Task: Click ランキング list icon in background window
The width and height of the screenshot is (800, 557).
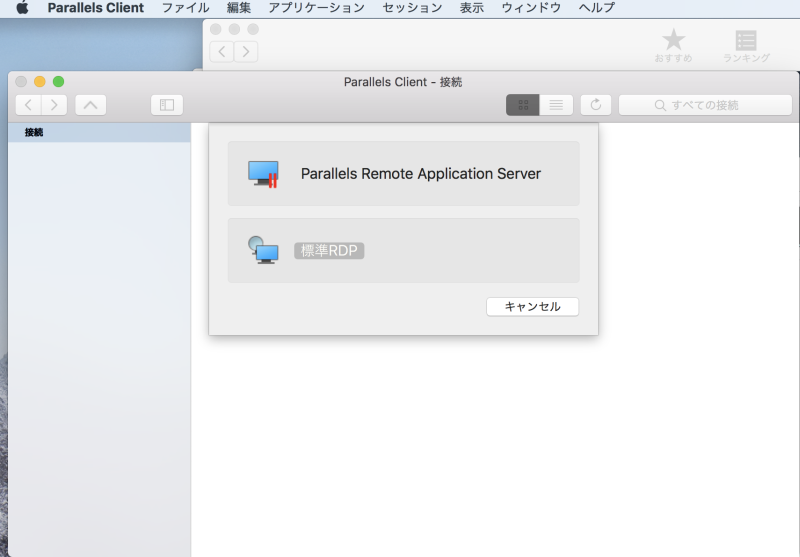Action: click(746, 46)
